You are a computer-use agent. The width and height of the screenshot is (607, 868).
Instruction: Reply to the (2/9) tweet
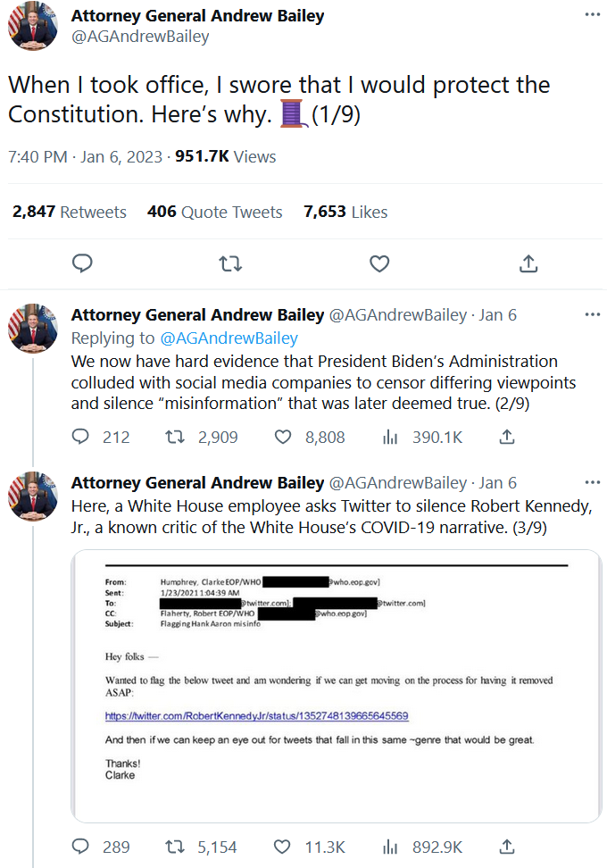(x=81, y=437)
